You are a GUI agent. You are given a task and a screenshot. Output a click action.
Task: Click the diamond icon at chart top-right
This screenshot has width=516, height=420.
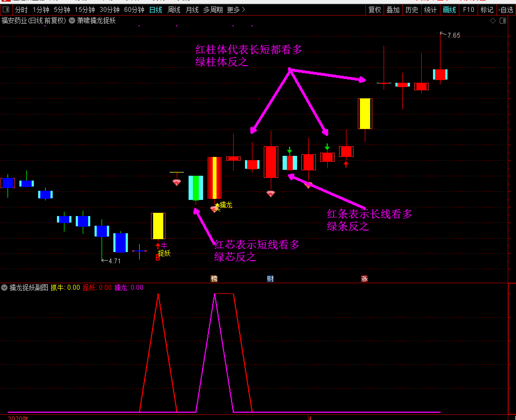click(493, 21)
